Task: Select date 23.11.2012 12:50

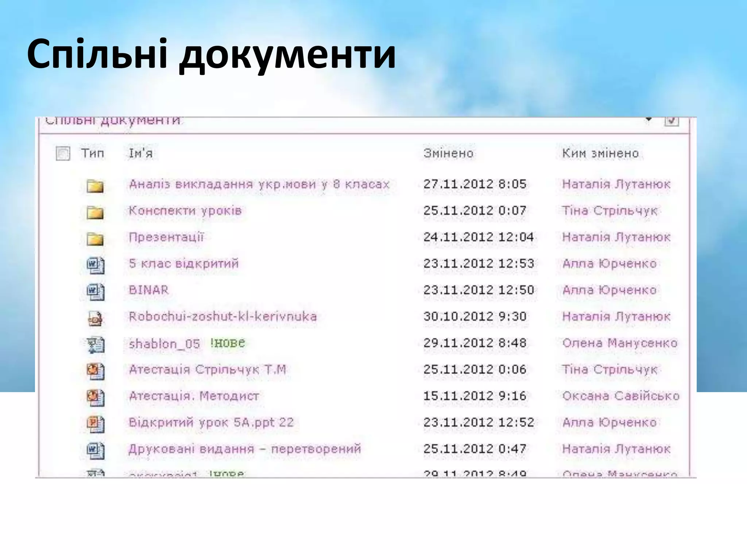Action: pos(479,290)
